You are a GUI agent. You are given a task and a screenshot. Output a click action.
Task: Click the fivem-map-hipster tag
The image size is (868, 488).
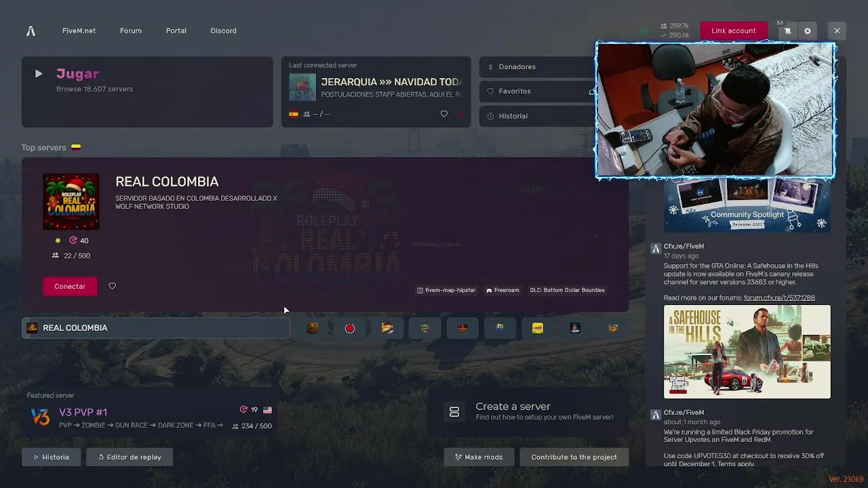[x=446, y=290]
